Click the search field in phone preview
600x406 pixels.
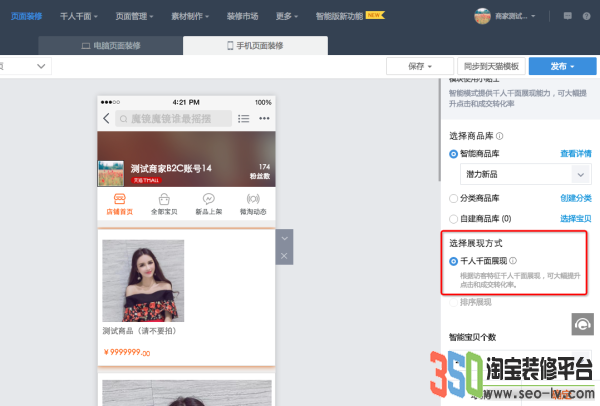[x=173, y=119]
